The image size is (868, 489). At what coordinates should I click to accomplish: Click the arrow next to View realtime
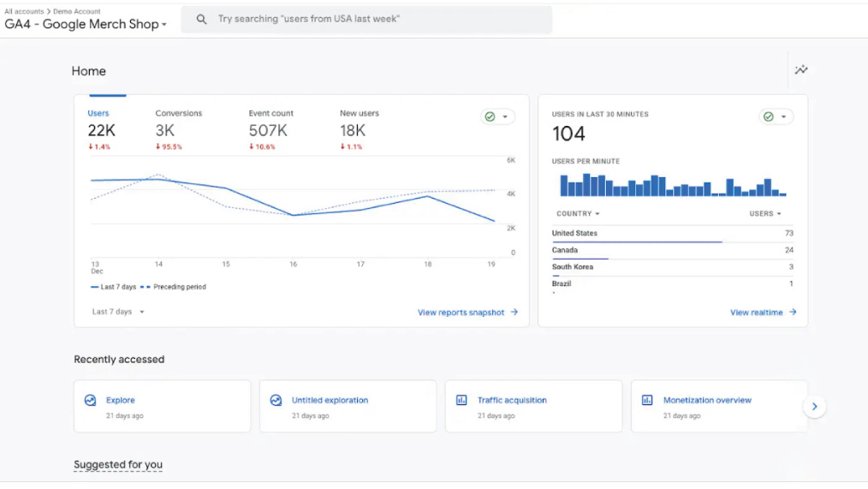(793, 312)
